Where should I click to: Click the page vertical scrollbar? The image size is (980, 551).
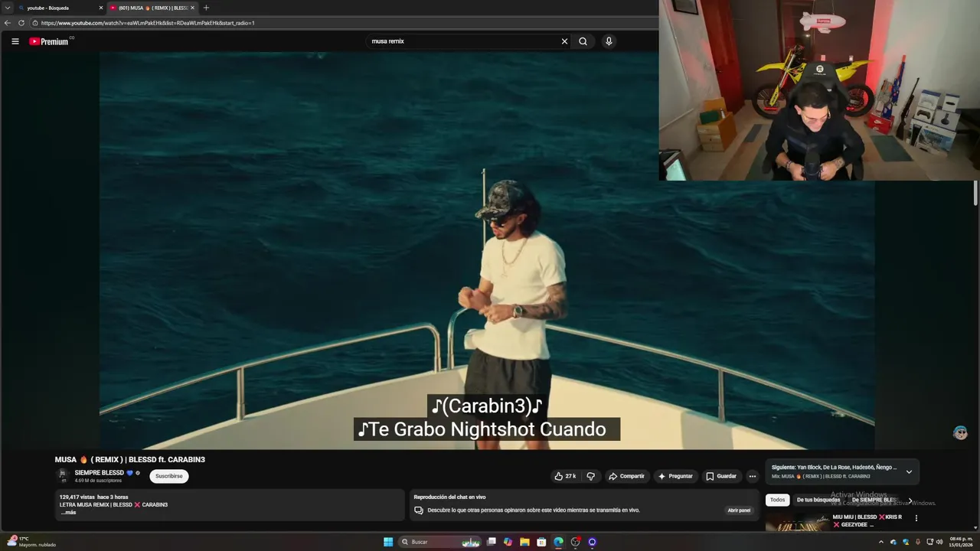975,193
